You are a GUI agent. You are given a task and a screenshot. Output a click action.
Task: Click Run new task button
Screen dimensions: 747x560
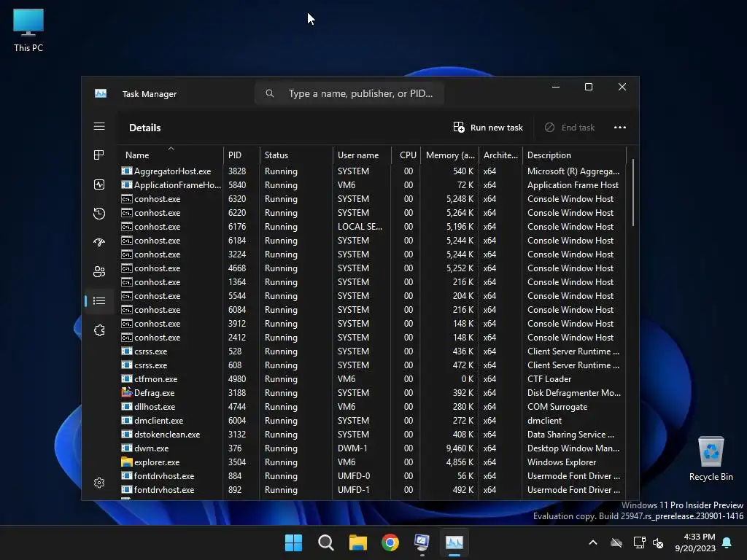tap(488, 127)
